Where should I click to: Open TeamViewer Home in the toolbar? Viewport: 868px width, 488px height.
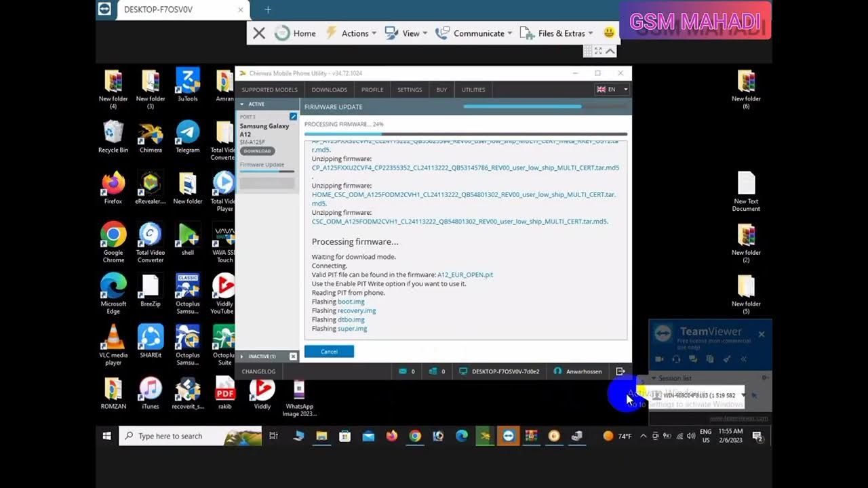(295, 33)
